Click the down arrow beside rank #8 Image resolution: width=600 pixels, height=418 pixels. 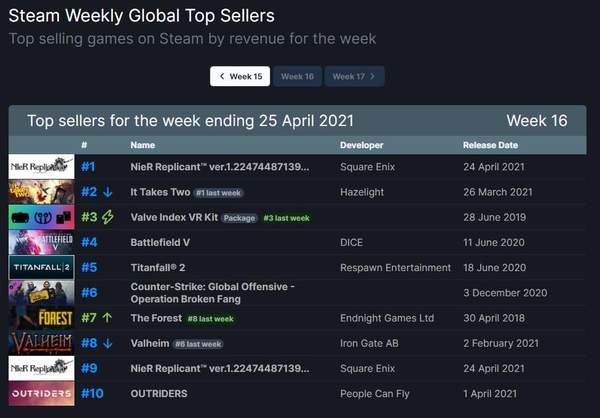coord(108,342)
